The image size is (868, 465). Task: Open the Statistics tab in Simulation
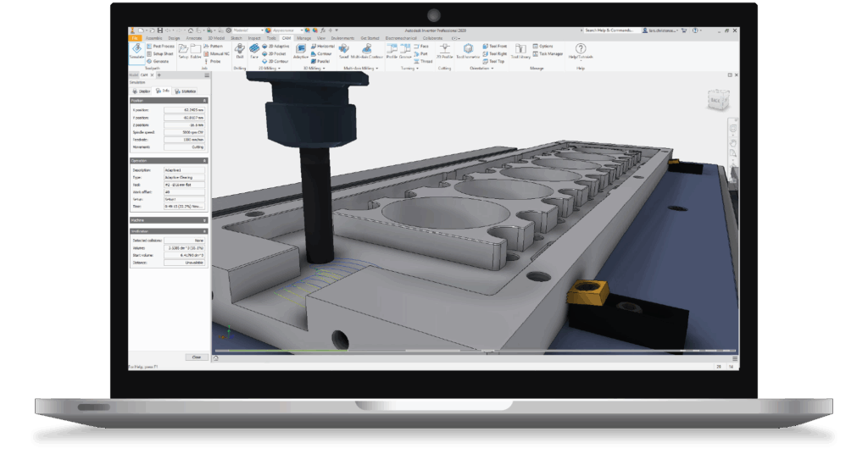coord(185,91)
